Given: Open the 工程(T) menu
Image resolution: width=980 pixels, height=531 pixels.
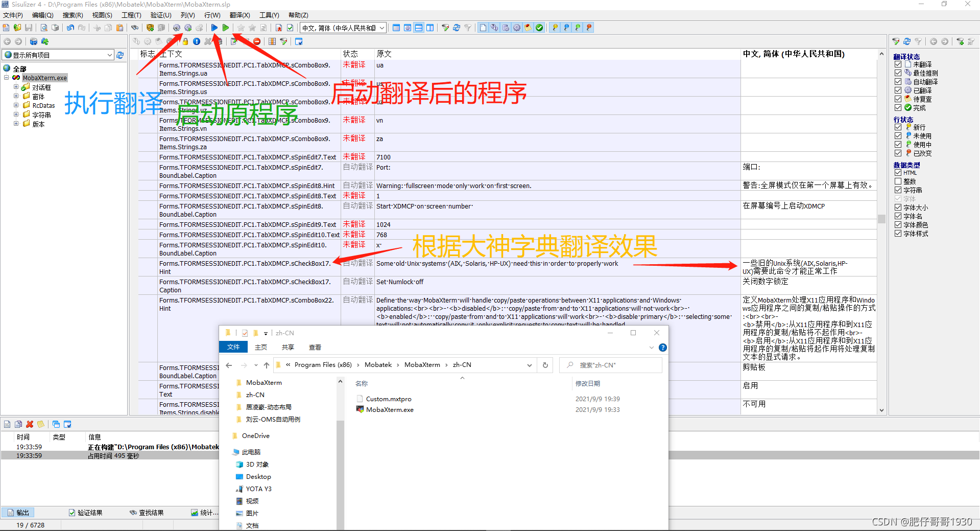Looking at the screenshot, I should [x=131, y=15].
